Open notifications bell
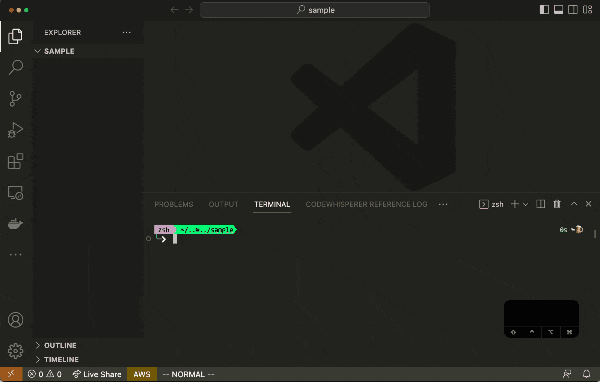The image size is (600, 382). click(586, 374)
